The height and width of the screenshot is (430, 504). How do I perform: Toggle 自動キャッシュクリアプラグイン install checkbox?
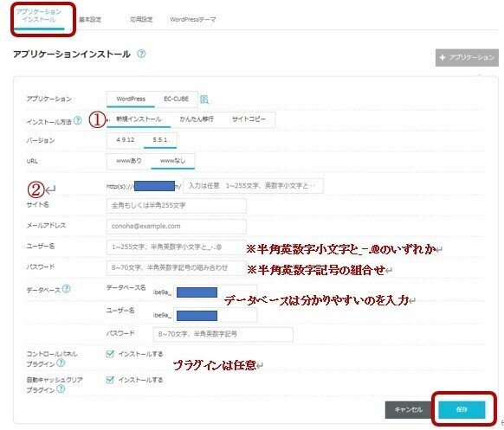[110, 380]
